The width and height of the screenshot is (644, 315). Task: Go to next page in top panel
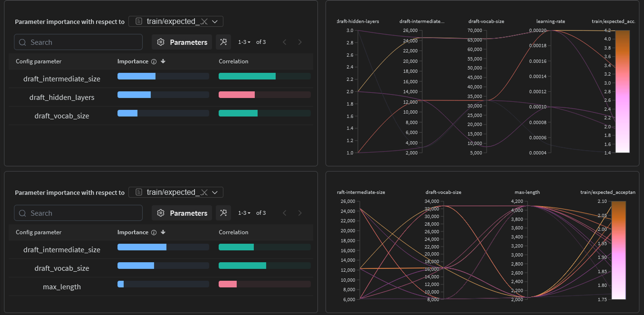coord(300,42)
